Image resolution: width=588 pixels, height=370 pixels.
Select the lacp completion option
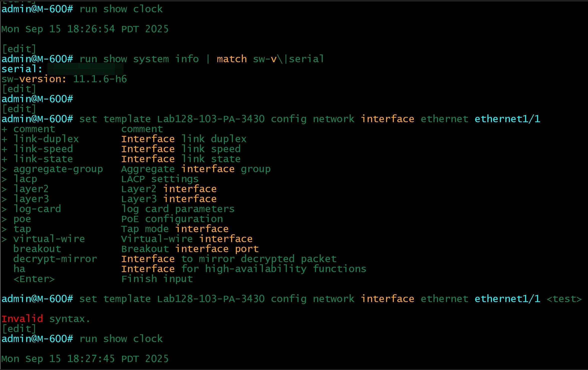point(25,179)
